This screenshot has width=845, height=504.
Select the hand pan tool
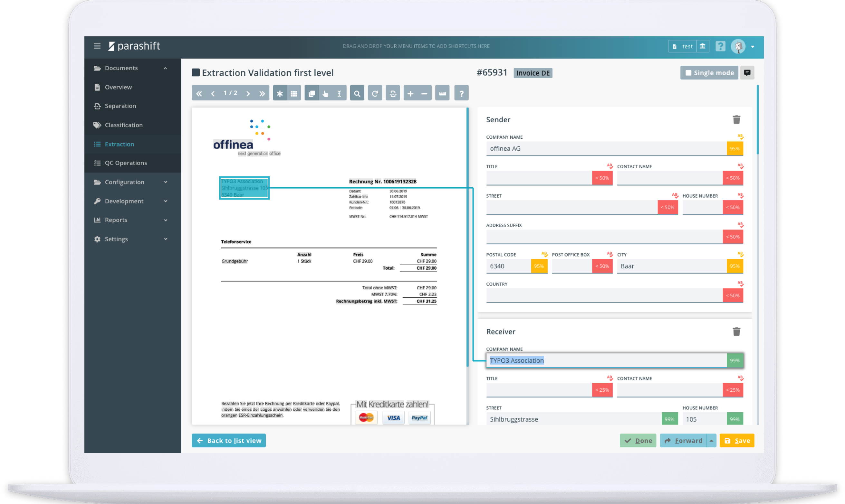325,93
